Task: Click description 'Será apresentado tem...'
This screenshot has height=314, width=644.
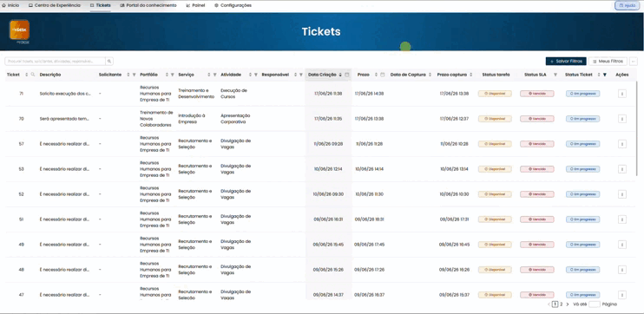Action: click(x=64, y=119)
